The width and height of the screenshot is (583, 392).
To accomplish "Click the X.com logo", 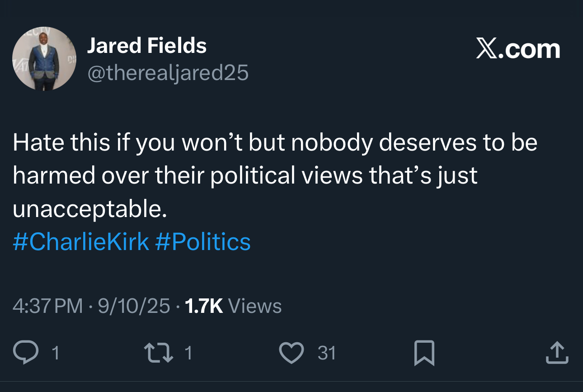I will 518,49.
